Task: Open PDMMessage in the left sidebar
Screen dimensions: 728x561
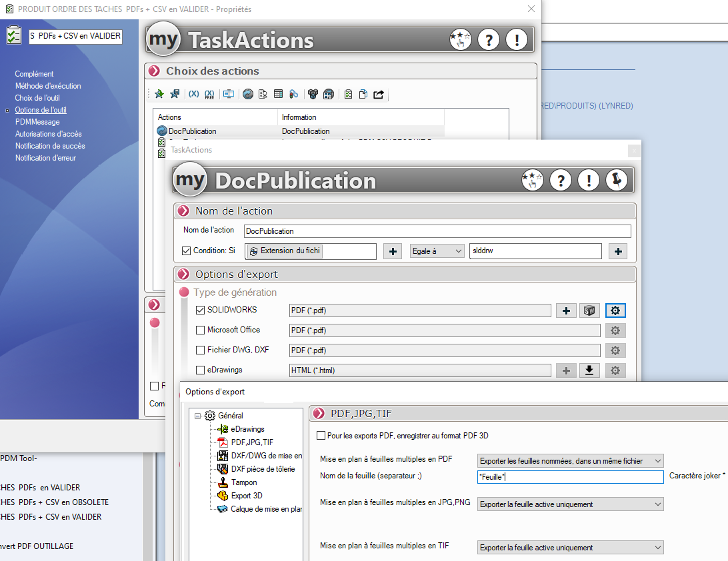Action: [x=37, y=122]
